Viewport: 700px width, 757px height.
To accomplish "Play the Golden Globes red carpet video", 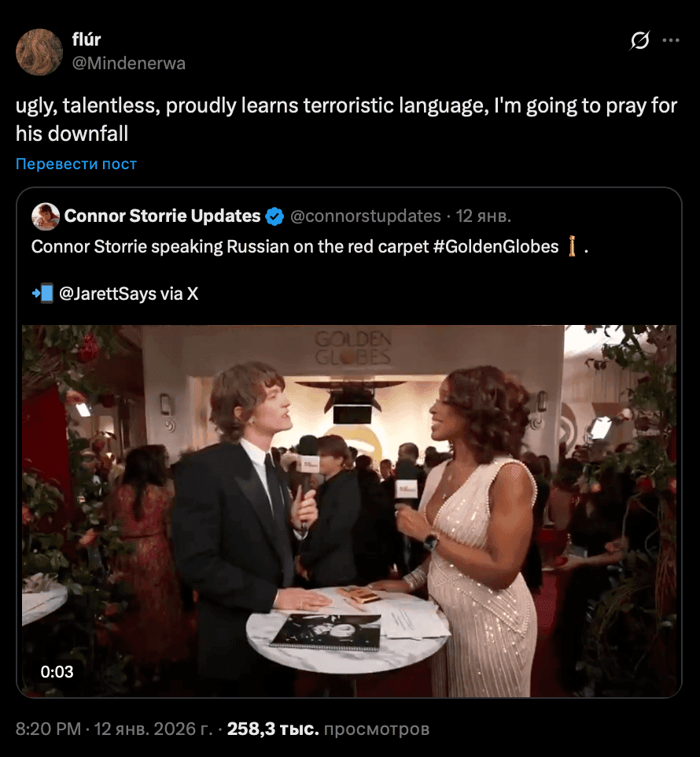I will (x=349, y=511).
